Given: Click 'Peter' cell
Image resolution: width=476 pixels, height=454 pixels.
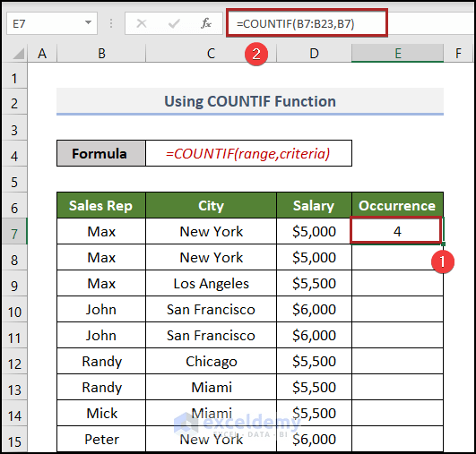Looking at the screenshot, I should pyautogui.click(x=101, y=439).
